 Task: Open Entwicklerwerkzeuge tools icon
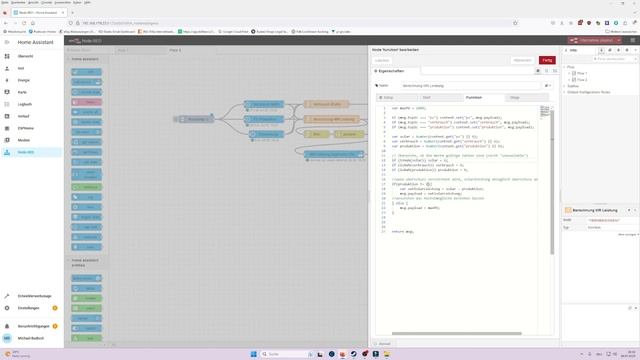7,296
